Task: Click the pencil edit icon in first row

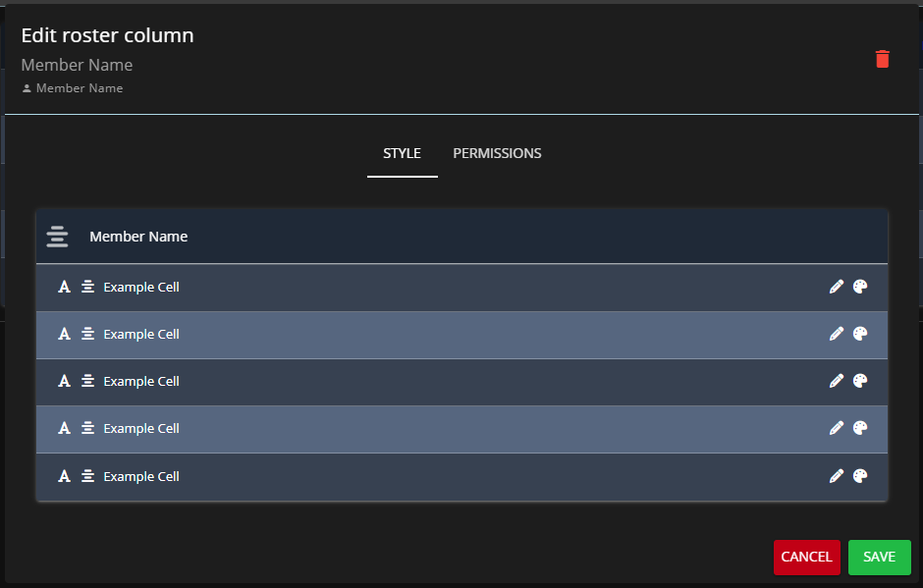Action: point(837,287)
